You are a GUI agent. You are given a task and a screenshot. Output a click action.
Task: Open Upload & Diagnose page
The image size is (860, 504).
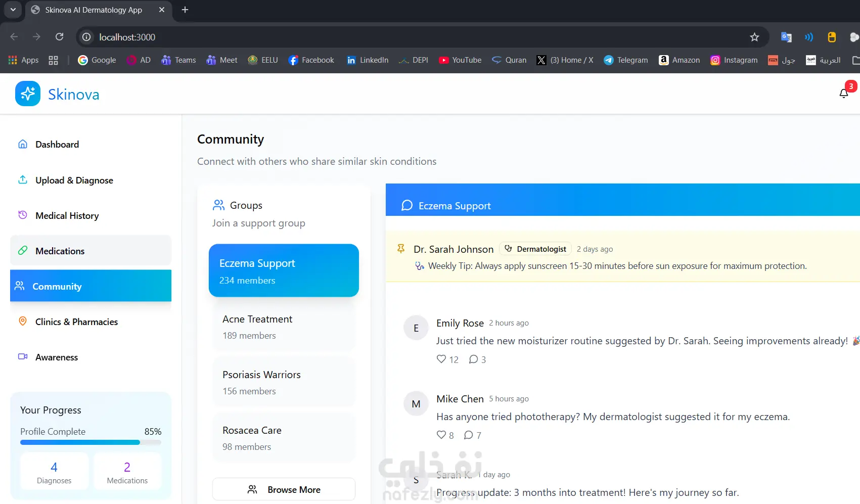(91, 180)
